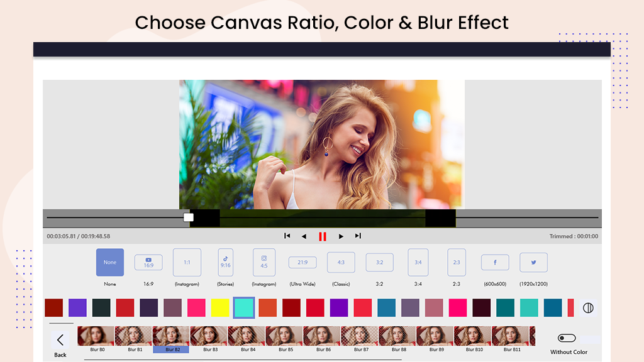This screenshot has height=362, width=644.
Task: Pick the 1:1 Instagram square ratio
Action: click(187, 262)
